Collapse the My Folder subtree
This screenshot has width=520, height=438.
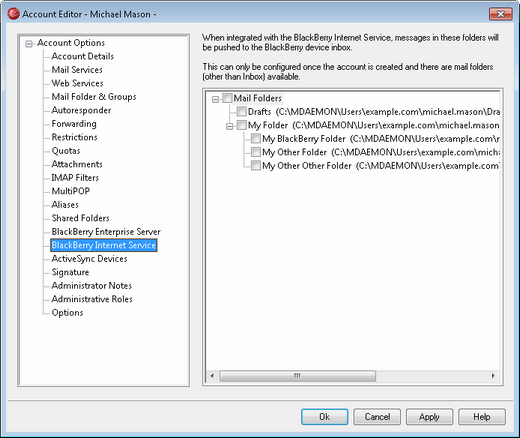tap(229, 126)
